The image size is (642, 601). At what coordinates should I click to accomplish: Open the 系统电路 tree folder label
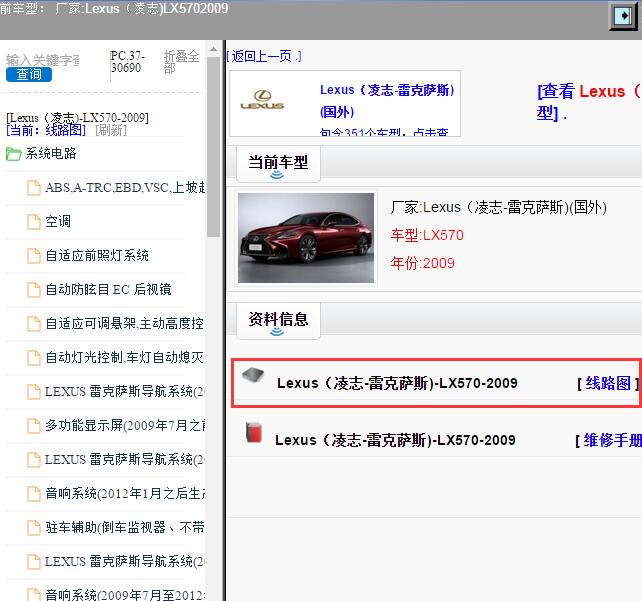click(51, 154)
